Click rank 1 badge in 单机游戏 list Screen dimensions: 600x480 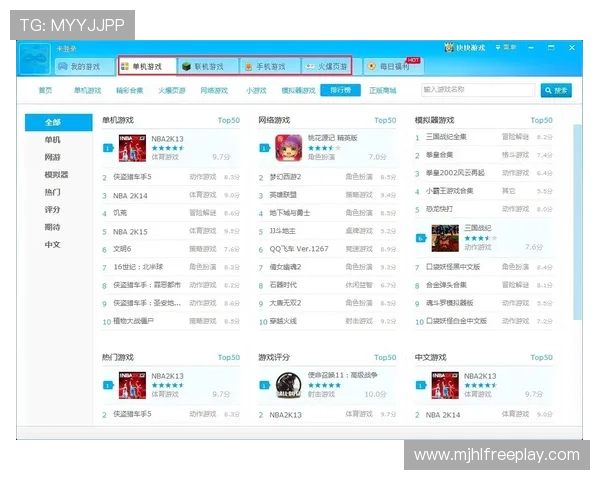pyautogui.click(x=108, y=148)
